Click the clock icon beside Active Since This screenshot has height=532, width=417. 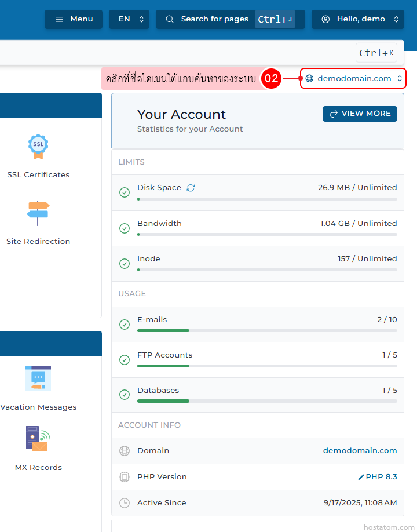coord(124,503)
